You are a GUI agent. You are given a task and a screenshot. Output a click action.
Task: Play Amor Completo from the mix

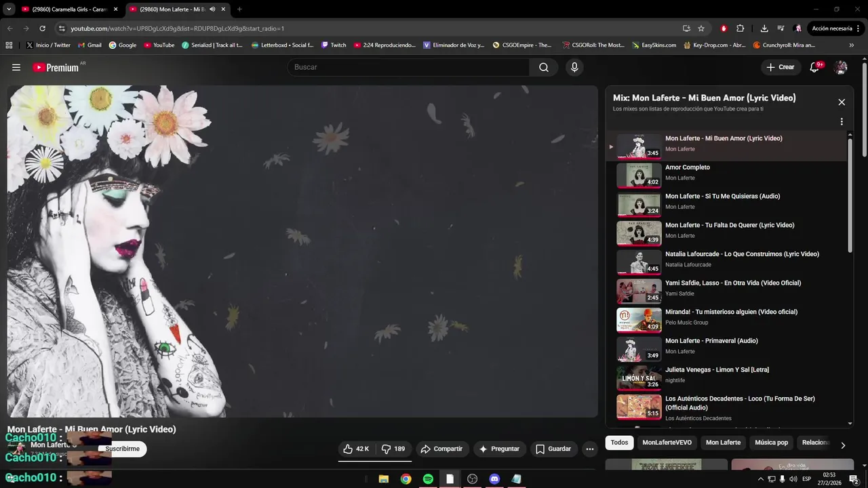726,175
